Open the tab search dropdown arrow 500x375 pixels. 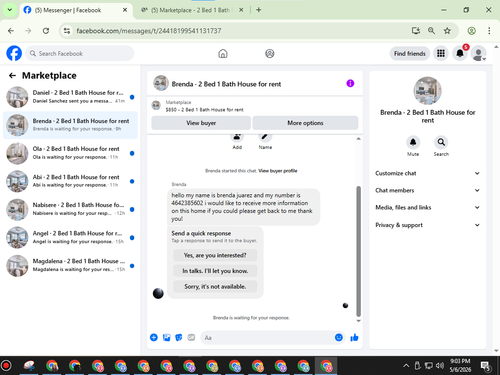[x=10, y=10]
